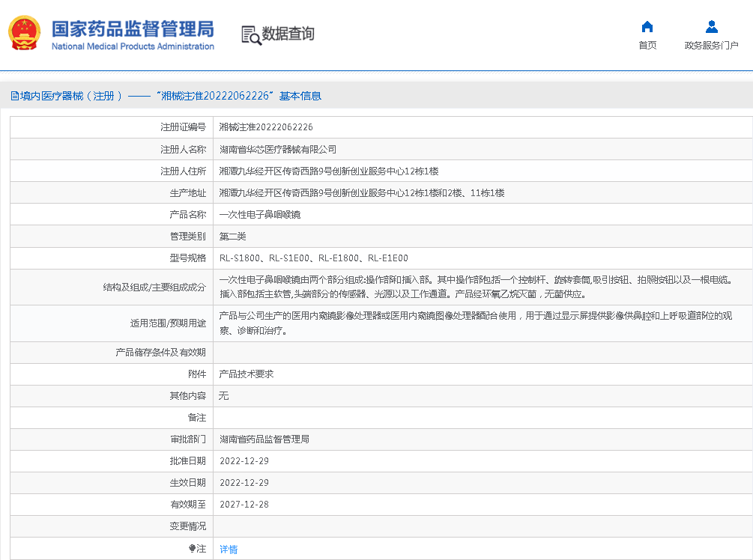Click the 产品技术要求 attachment entry
The image size is (753, 560).
click(246, 374)
